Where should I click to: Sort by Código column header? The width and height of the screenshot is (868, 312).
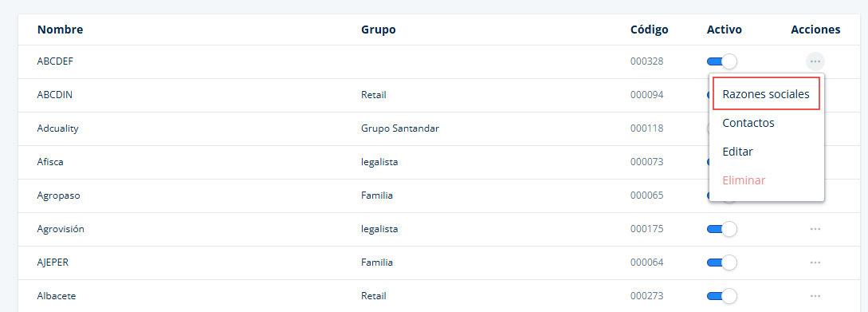point(649,30)
